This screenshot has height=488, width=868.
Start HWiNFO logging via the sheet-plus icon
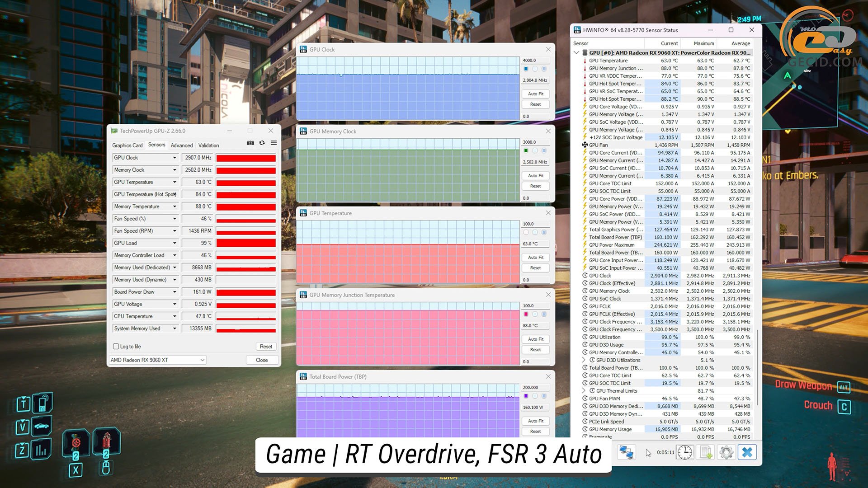point(705,452)
